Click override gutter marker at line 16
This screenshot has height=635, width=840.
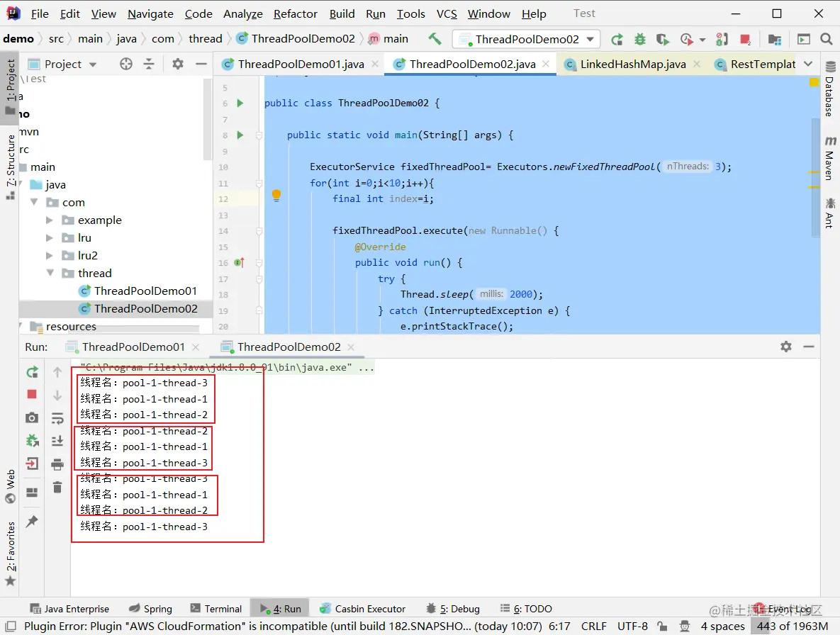pos(239,263)
